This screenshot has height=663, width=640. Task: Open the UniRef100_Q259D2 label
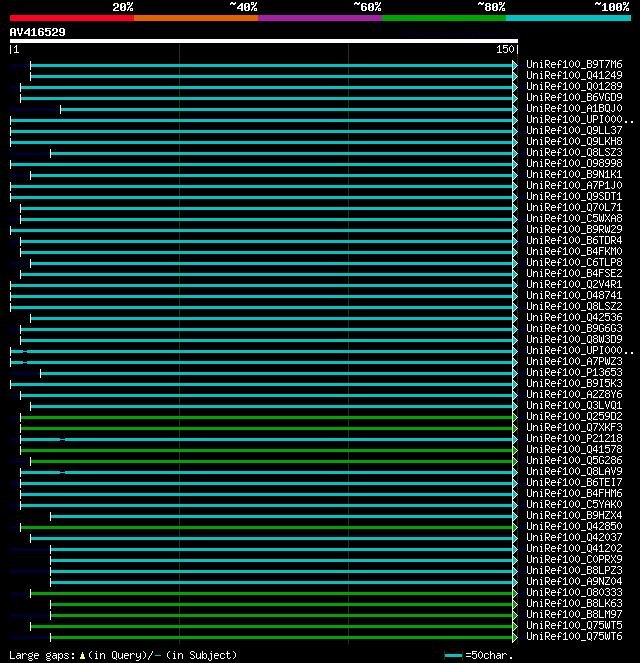click(574, 416)
